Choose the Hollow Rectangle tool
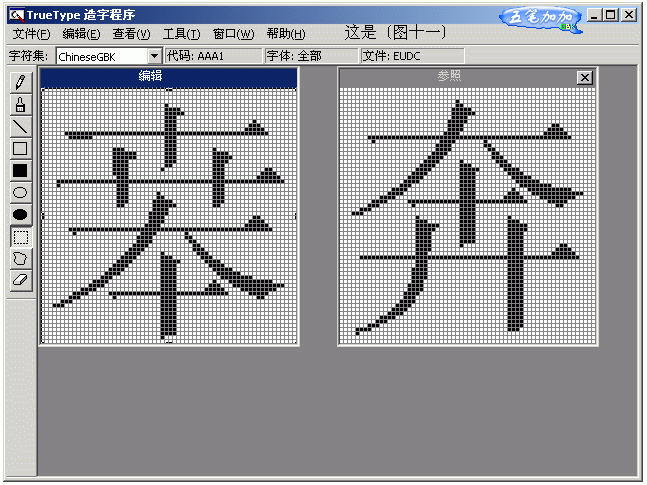Screen dimensions: 647x485 coord(20,148)
